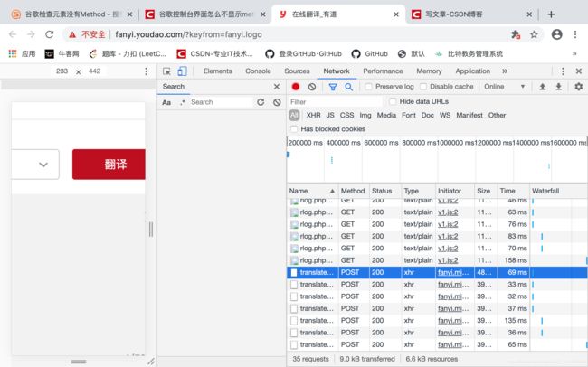Close DevTools with the X button

(x=579, y=71)
